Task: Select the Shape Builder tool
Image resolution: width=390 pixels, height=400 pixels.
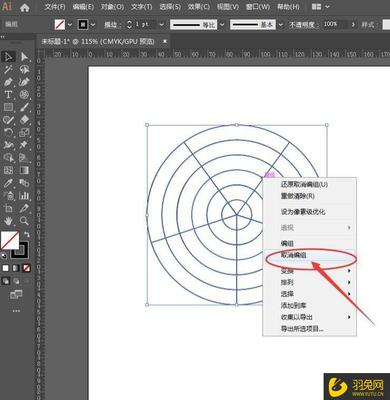Action: 8,158
